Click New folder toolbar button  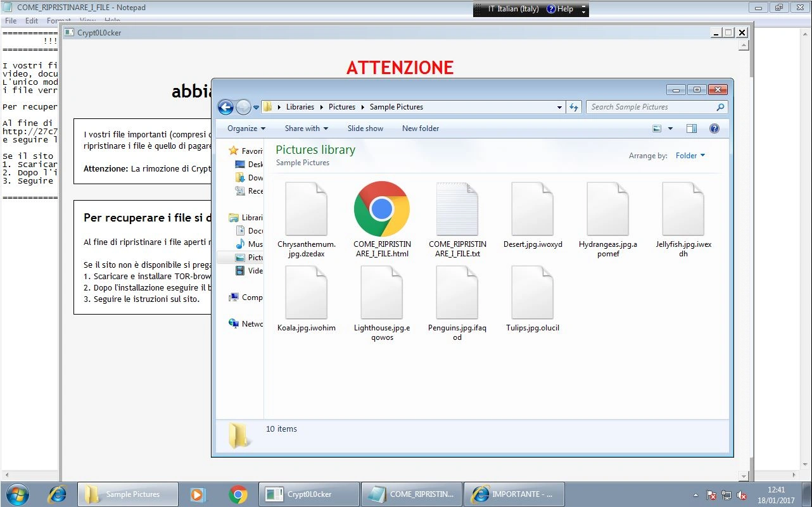421,128
